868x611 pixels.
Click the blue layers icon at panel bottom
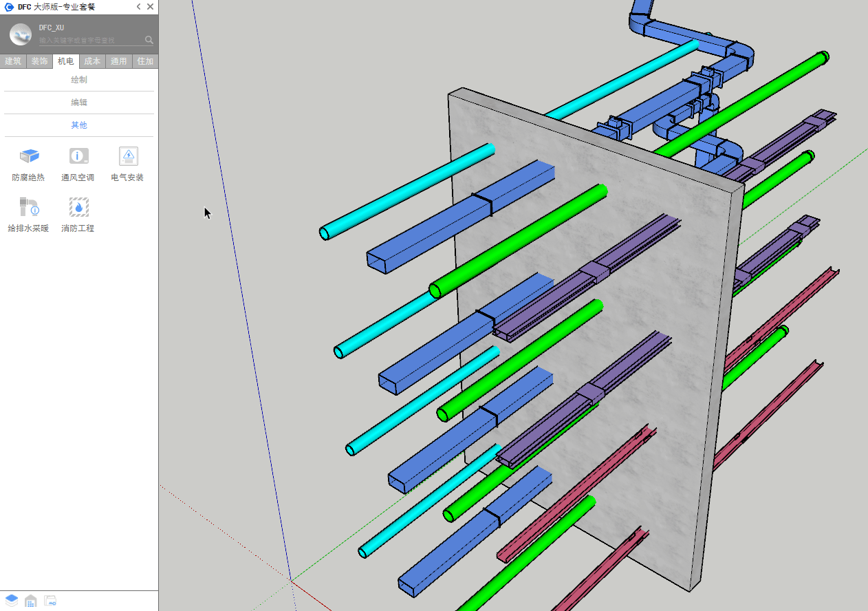tap(12, 601)
